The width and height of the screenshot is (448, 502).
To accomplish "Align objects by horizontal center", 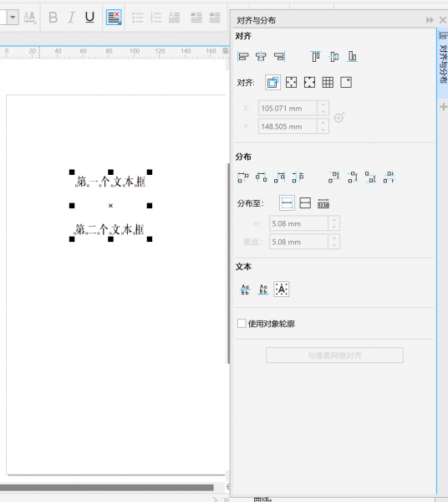I will point(261,57).
